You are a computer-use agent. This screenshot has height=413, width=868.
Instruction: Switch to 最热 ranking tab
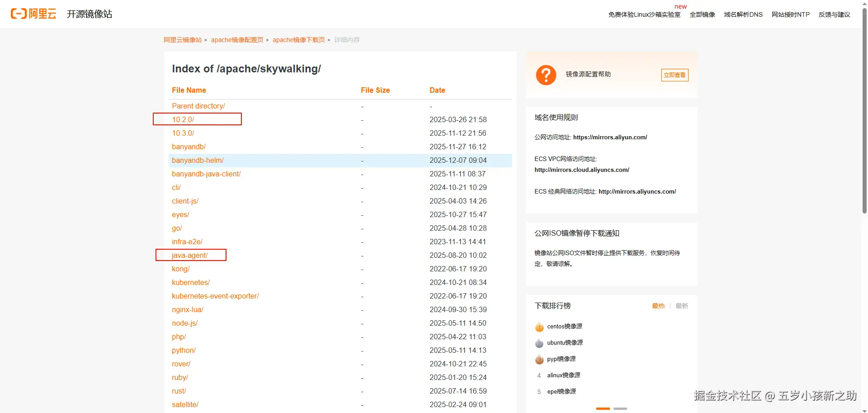(658, 306)
